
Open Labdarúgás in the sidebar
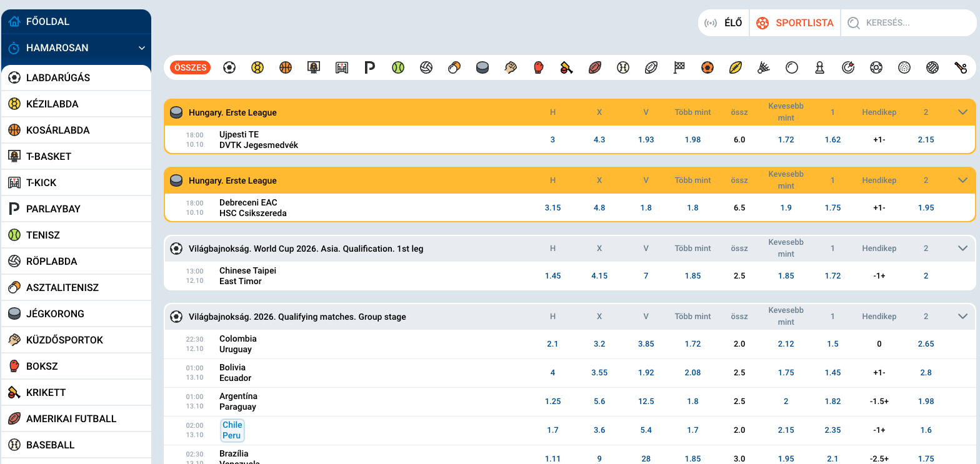76,78
